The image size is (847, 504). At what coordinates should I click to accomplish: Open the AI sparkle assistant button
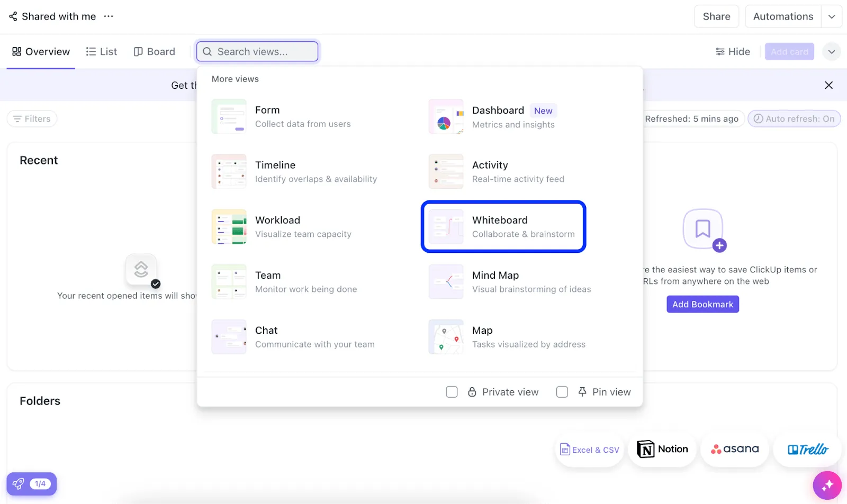click(827, 485)
